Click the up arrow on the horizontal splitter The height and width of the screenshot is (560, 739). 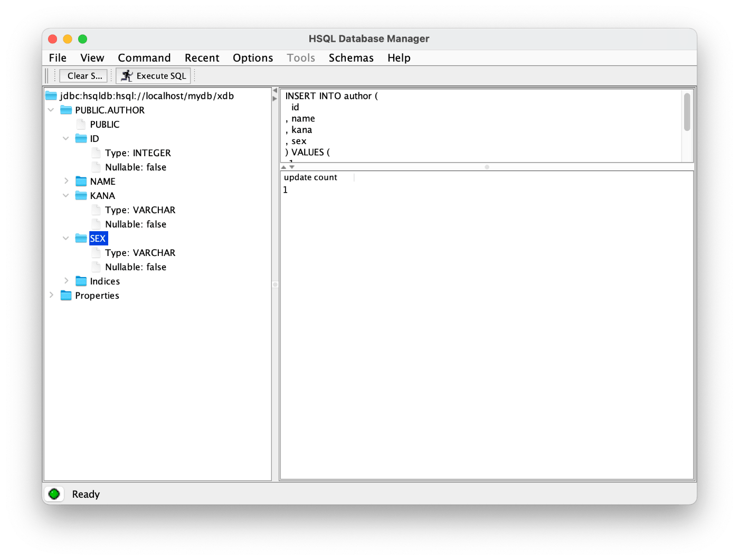(283, 167)
